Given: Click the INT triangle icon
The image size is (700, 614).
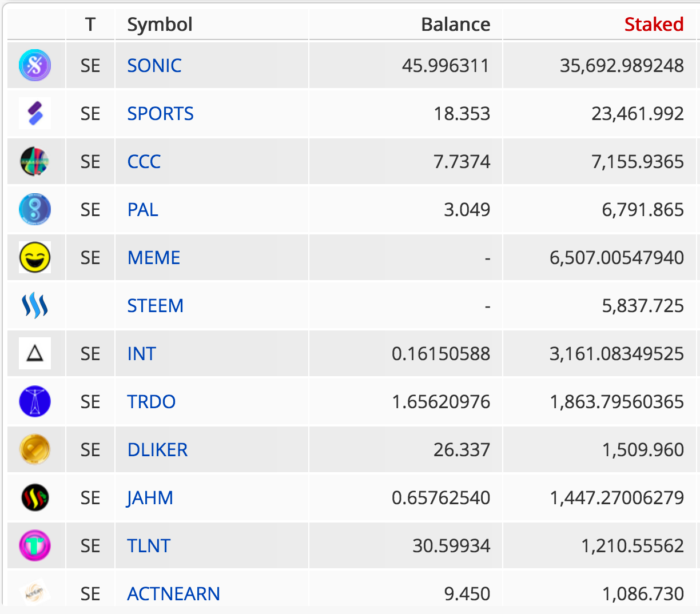Looking at the screenshot, I should click(x=35, y=353).
